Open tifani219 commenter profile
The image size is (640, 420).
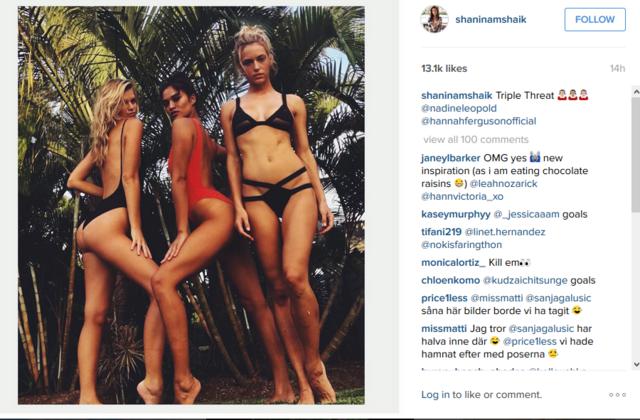[x=441, y=232]
